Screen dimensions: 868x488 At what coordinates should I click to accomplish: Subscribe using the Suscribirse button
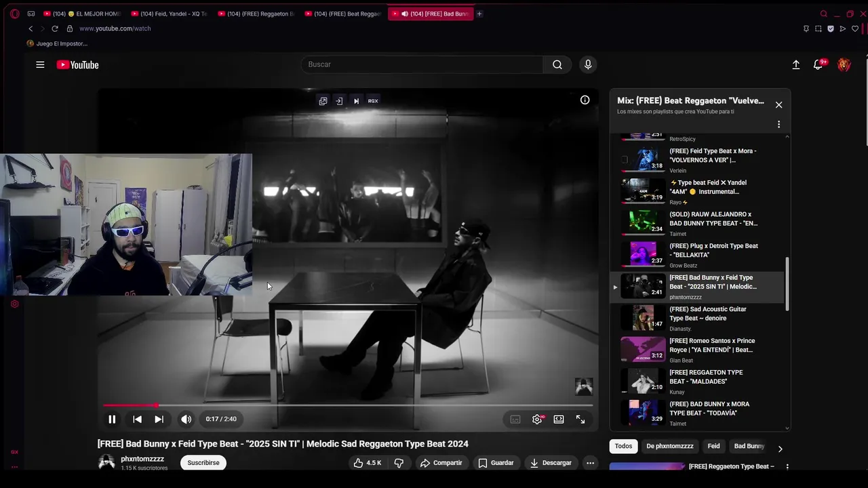point(203,463)
